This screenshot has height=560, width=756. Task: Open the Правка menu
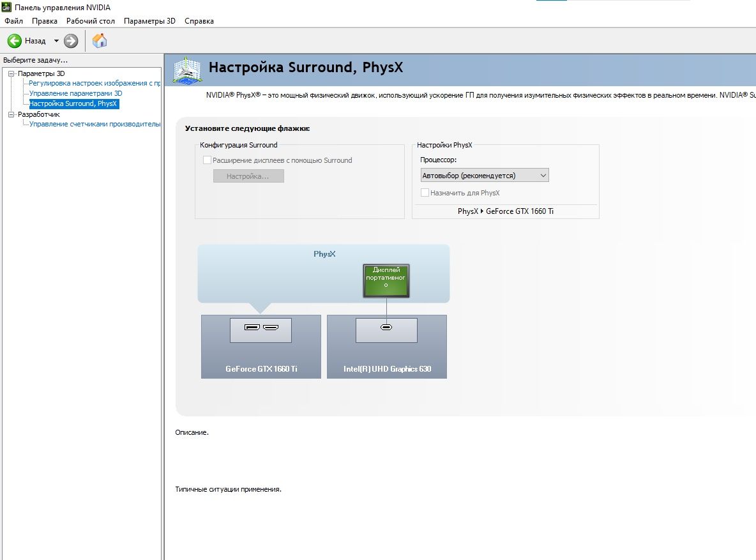click(44, 21)
